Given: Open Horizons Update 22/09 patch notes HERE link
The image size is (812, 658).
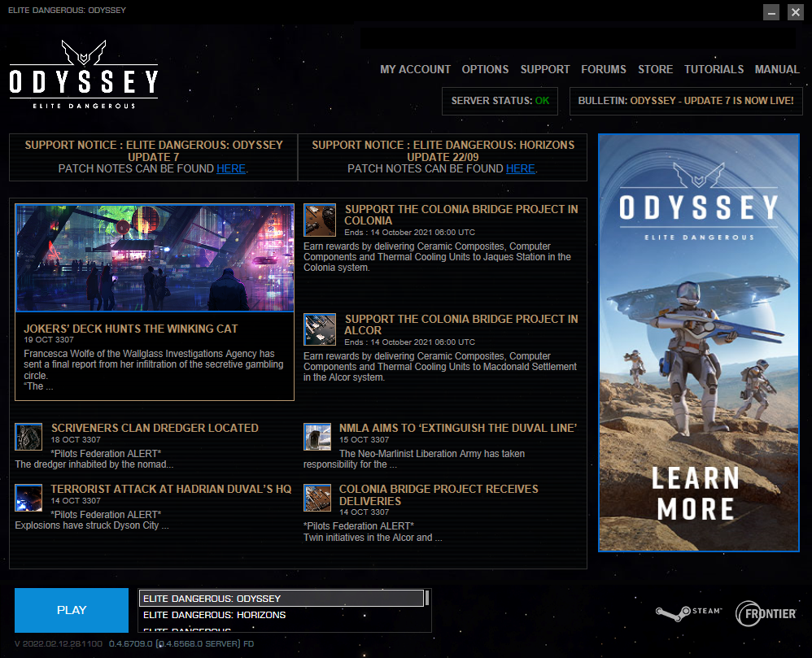Looking at the screenshot, I should pos(521,169).
